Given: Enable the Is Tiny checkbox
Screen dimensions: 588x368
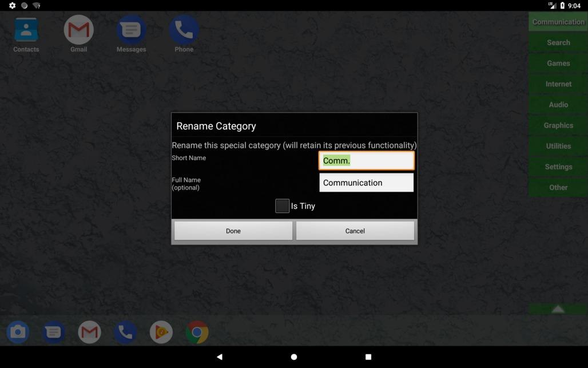Looking at the screenshot, I should tap(283, 206).
